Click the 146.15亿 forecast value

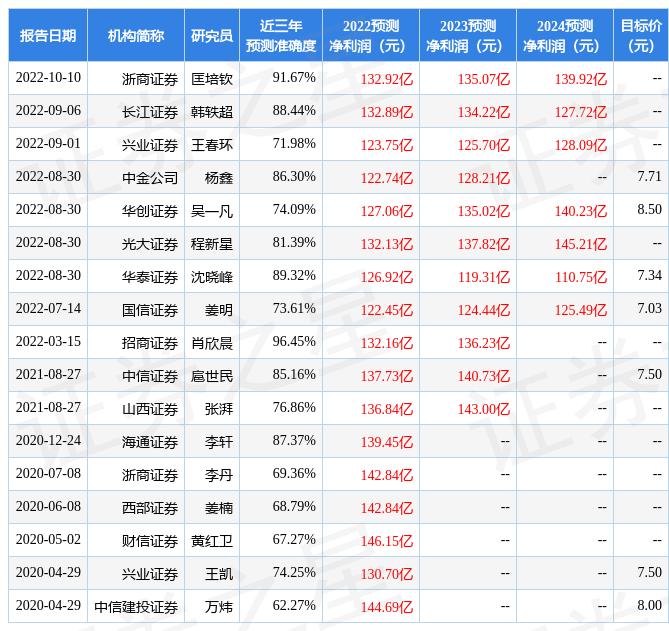tap(387, 541)
